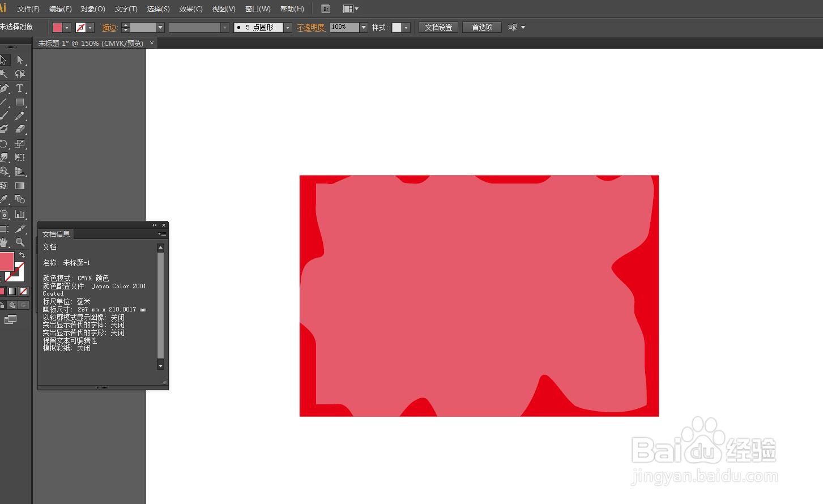Activate Draw Behind mode
823x504 pixels.
[12, 305]
